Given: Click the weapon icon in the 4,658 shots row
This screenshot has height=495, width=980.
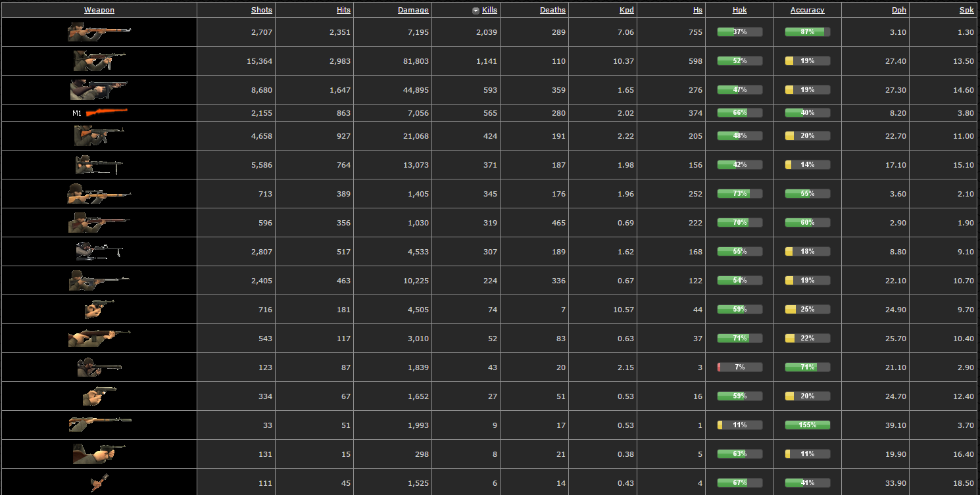Looking at the screenshot, I should pyautogui.click(x=99, y=135).
